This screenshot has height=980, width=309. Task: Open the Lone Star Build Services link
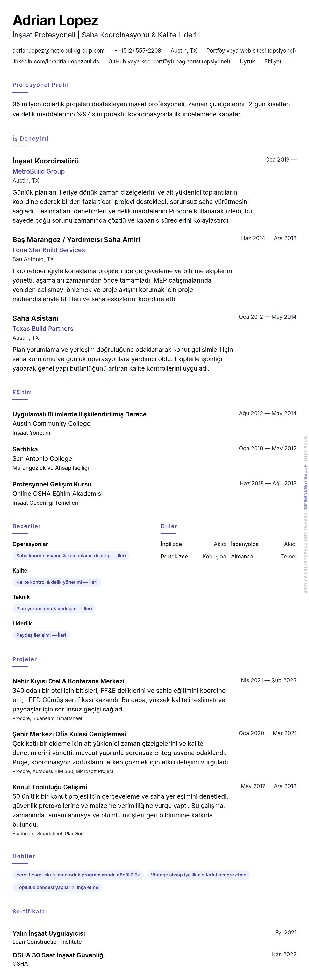tap(48, 250)
